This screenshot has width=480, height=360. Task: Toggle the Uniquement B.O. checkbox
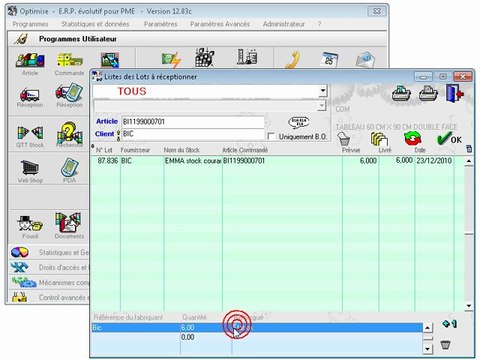[271, 136]
